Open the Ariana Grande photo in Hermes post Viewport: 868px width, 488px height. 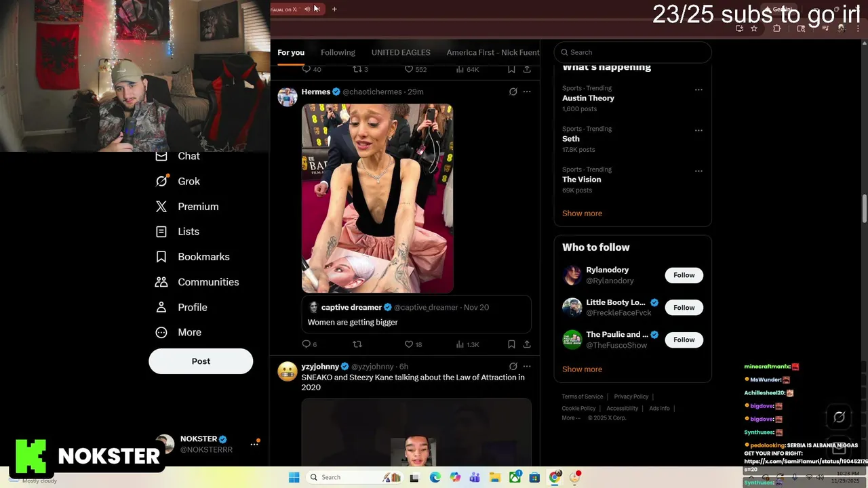[377, 198]
